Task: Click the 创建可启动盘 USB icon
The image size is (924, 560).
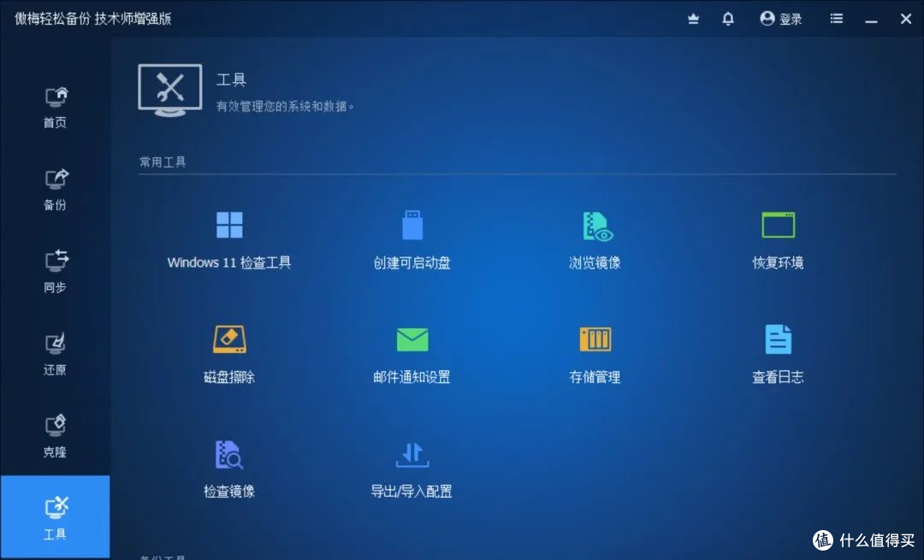Action: 412,226
